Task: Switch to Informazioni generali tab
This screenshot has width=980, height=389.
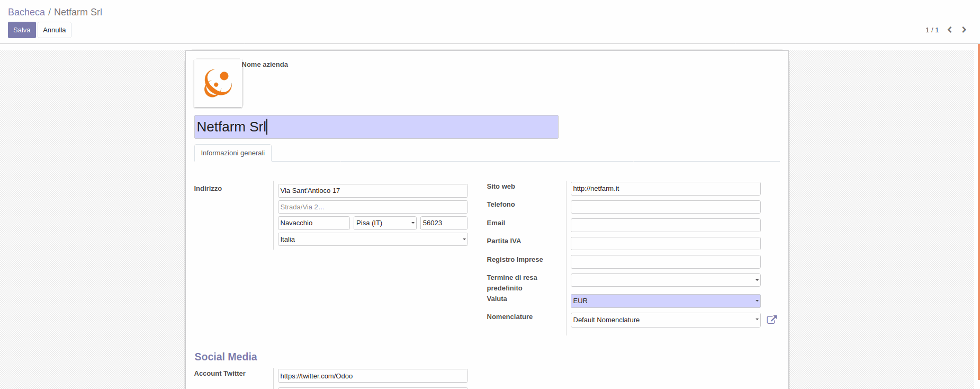Action: pyautogui.click(x=233, y=153)
